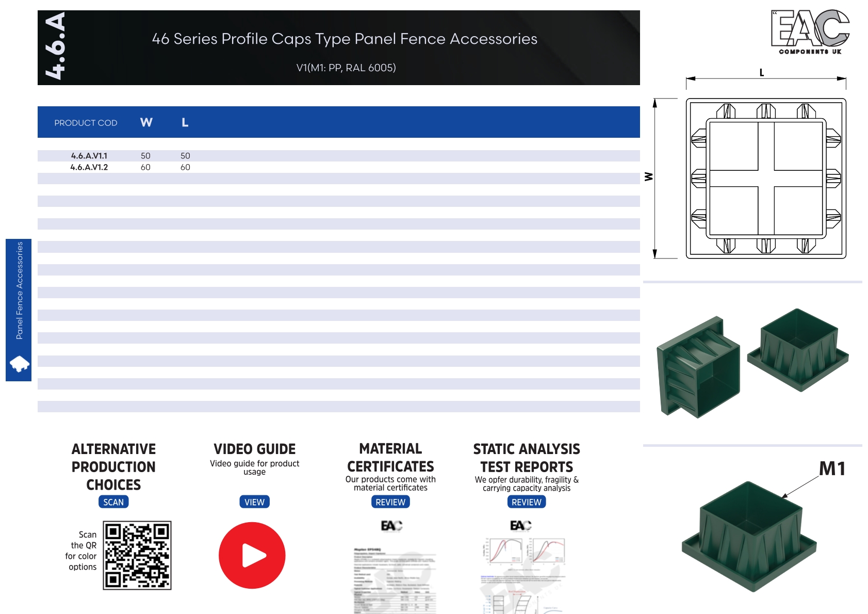Screen dimensions: 868x614
Task: Click the REVIEW button under Static Analysis Test Reports
Action: tap(527, 502)
